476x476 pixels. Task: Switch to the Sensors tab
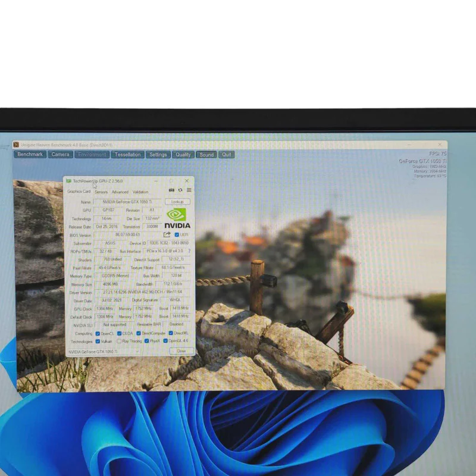click(x=101, y=192)
